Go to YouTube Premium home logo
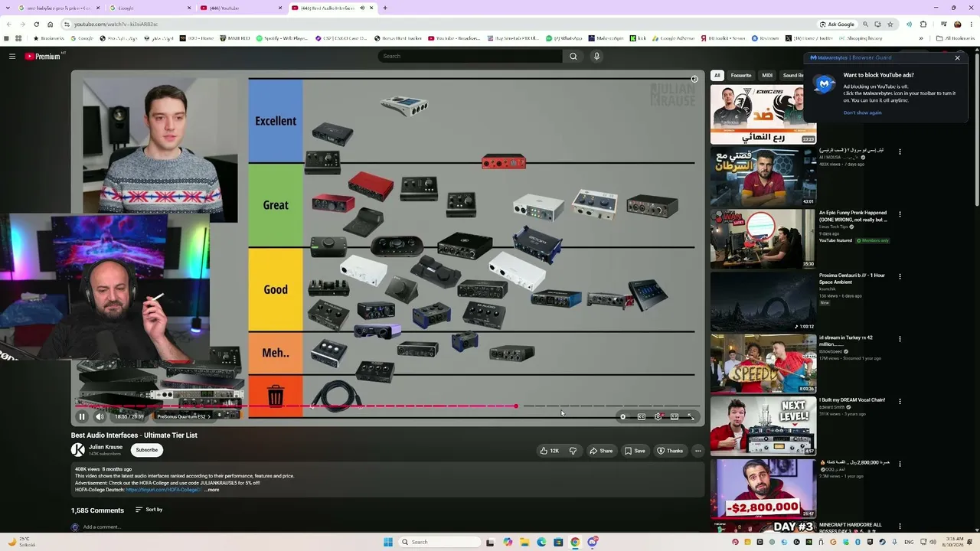The width and height of the screenshot is (980, 551). click(x=42, y=56)
